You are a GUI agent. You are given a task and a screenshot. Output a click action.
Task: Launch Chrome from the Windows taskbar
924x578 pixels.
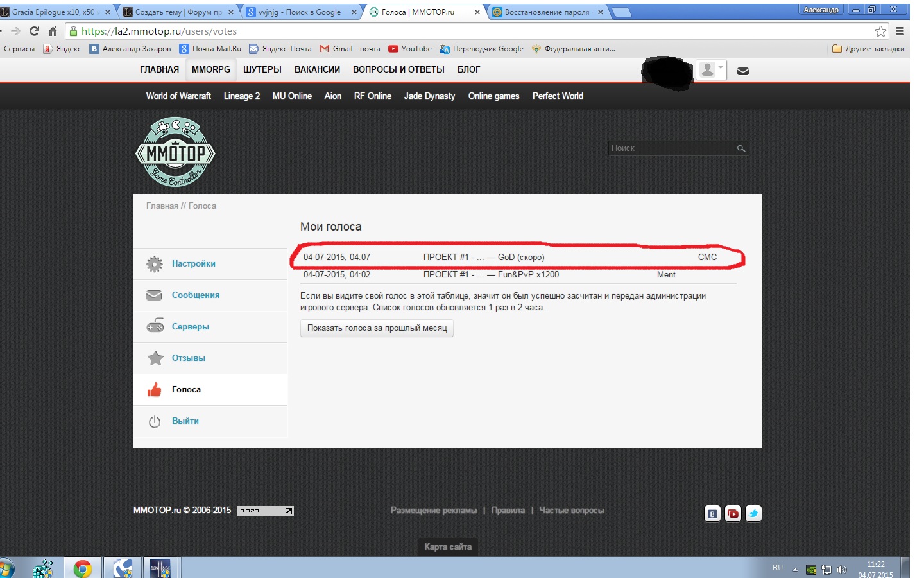(x=82, y=568)
